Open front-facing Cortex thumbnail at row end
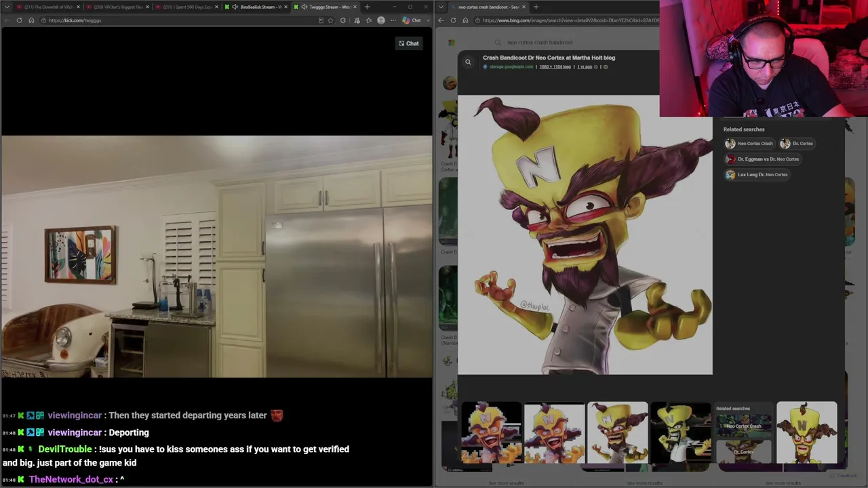Image resolution: width=868 pixels, height=488 pixels. [806, 433]
